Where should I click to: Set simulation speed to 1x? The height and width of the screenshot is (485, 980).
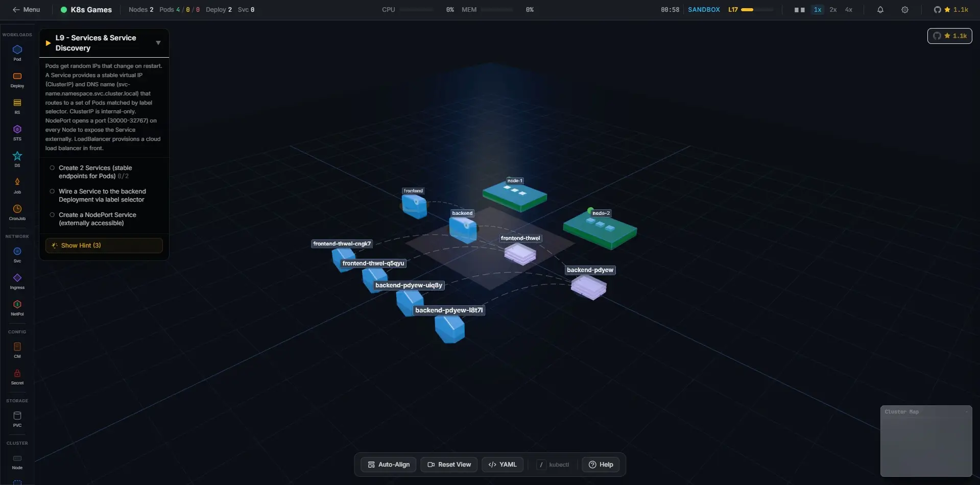[818, 10]
